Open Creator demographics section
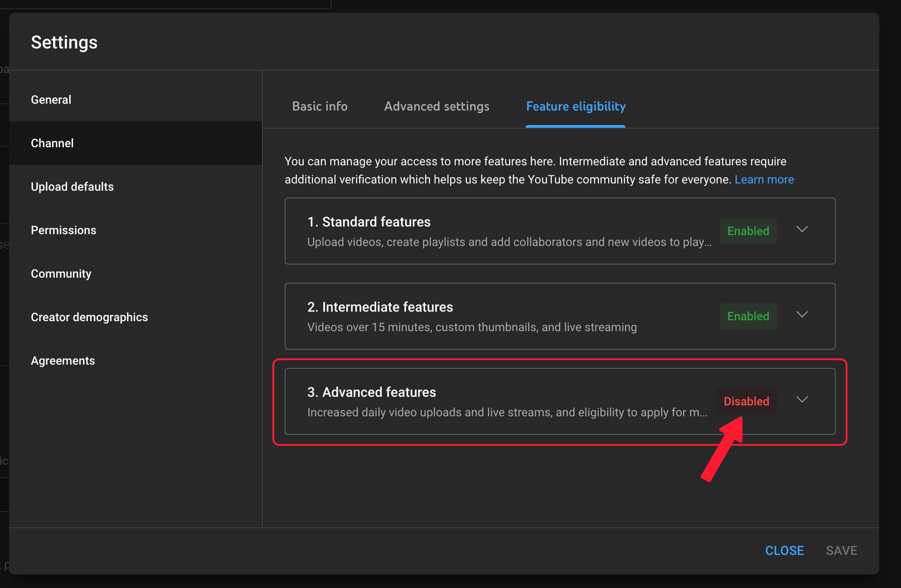The width and height of the screenshot is (901, 588). (x=89, y=317)
